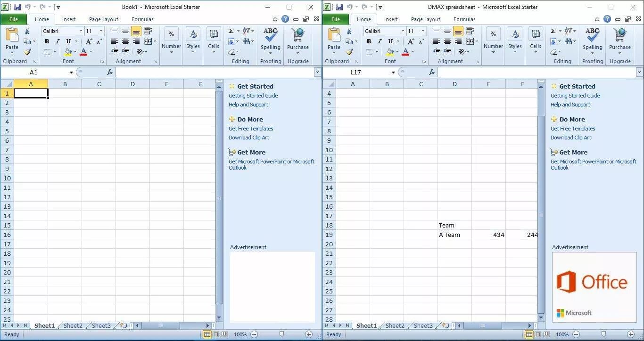Click Font Color red A in Book1
The image size is (644, 341).
83,52
